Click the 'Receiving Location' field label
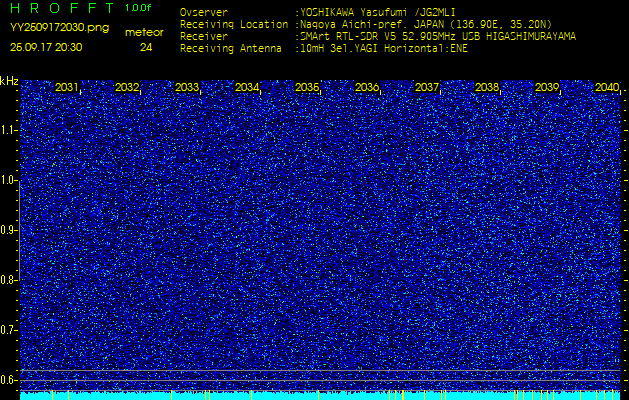The height and width of the screenshot is (400, 629). [x=234, y=24]
